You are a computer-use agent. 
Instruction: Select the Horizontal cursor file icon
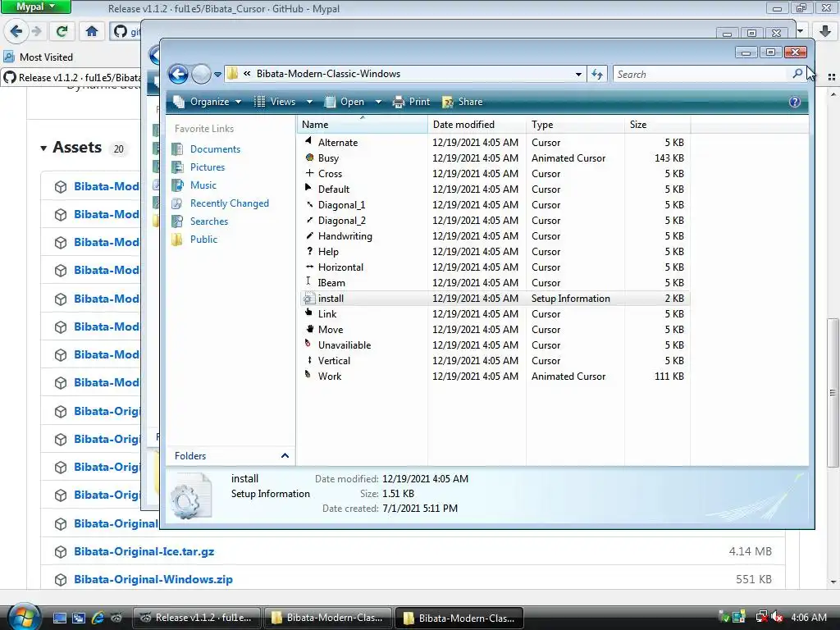309,267
